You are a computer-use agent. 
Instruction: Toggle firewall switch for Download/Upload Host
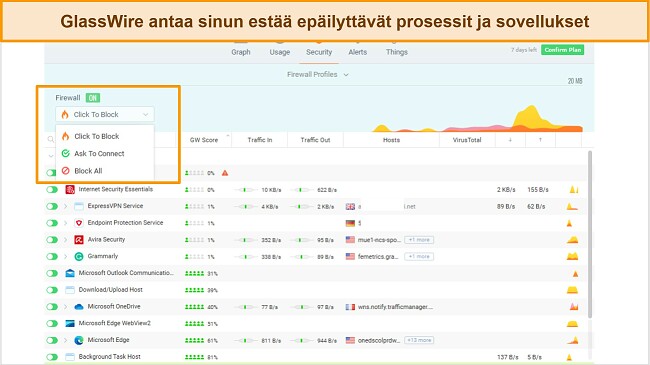[52, 290]
